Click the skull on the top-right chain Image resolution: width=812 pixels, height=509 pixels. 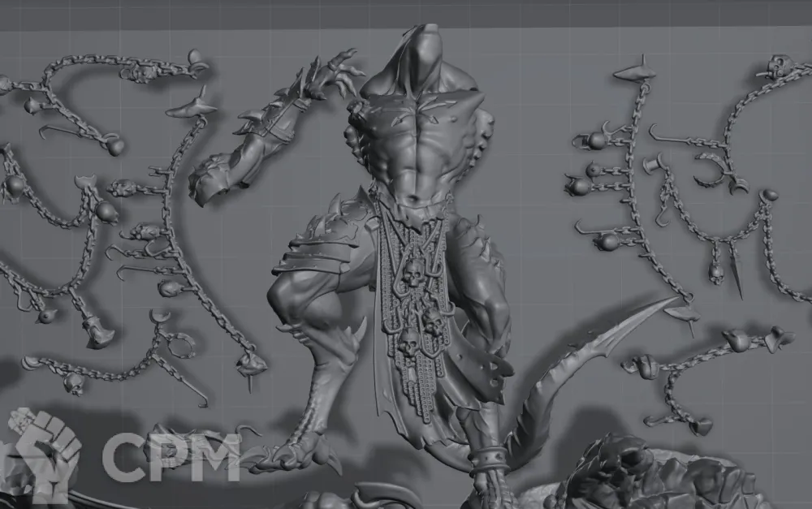coord(778,67)
